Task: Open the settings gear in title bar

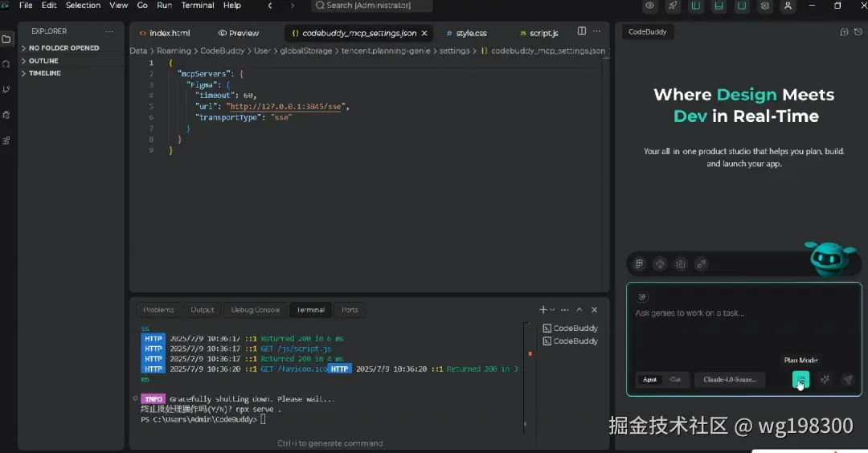Action: click(x=764, y=6)
